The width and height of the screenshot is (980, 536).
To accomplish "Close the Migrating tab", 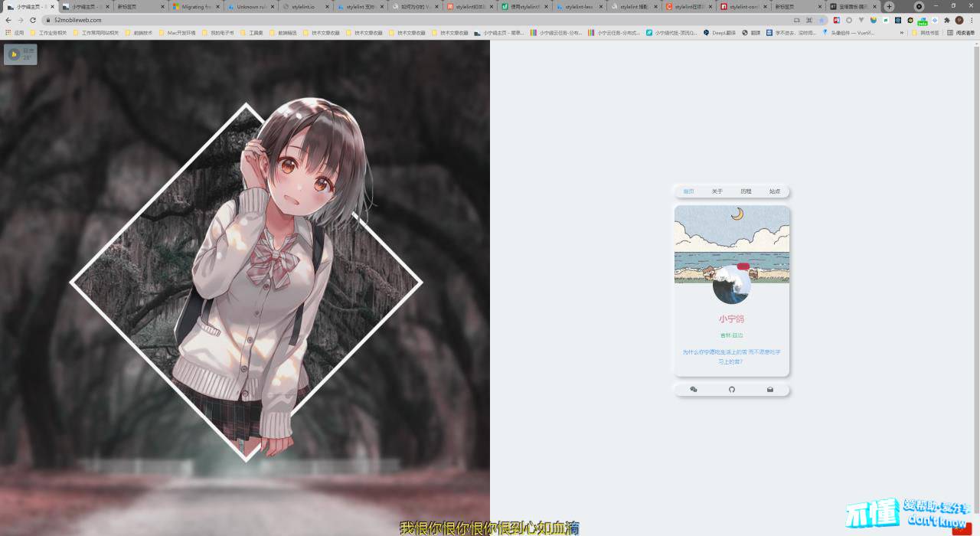I will 217,6.
